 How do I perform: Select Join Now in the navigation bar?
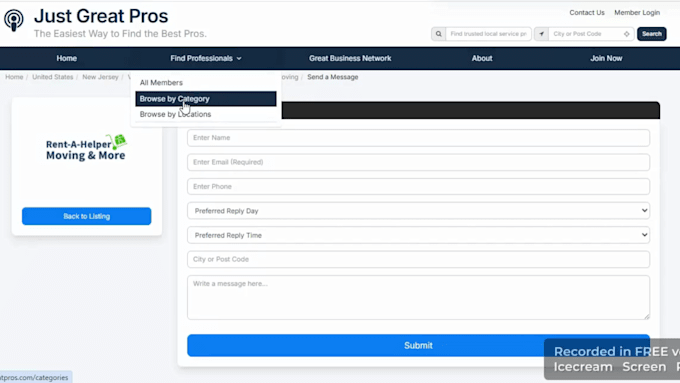tap(606, 58)
